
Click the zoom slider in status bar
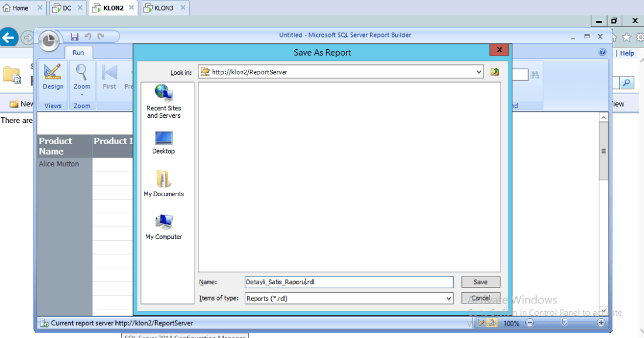click(564, 323)
